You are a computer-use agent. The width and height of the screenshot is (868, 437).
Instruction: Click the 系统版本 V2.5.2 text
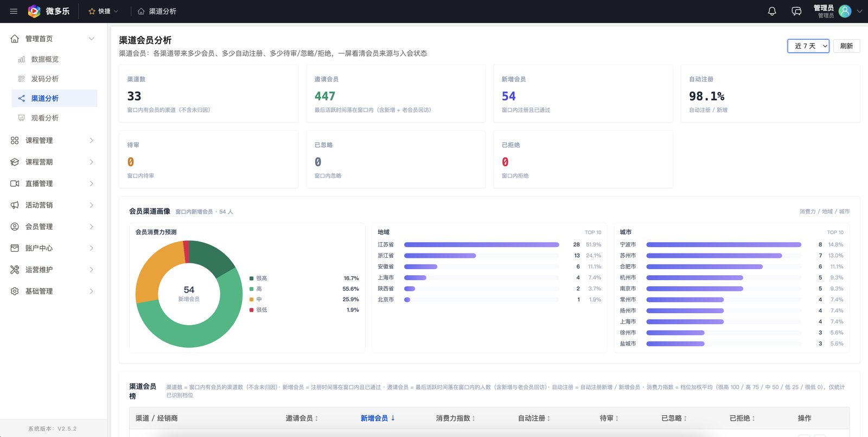click(x=53, y=429)
